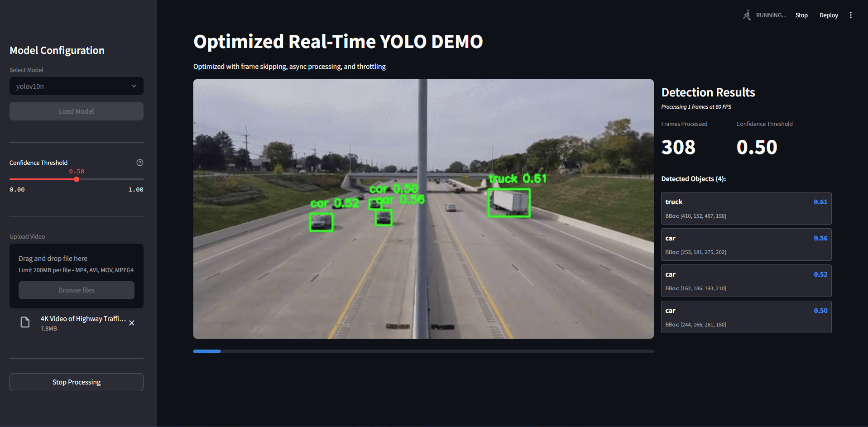Select the truck 0.61 detection card

pos(746,208)
